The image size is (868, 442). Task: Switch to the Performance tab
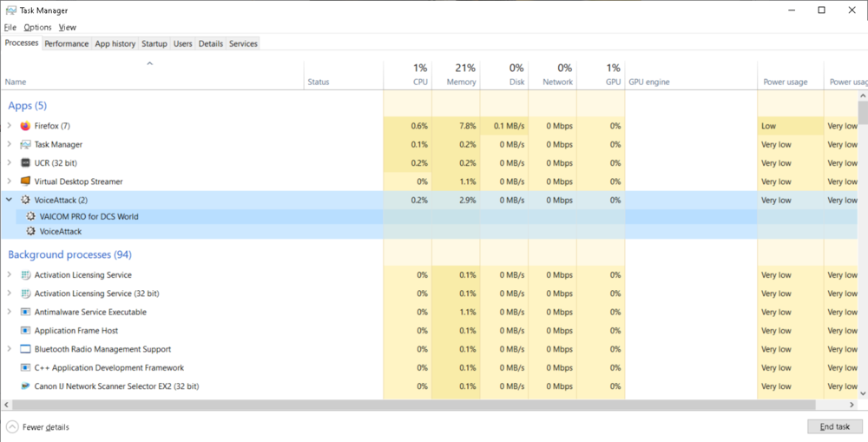pyautogui.click(x=67, y=43)
